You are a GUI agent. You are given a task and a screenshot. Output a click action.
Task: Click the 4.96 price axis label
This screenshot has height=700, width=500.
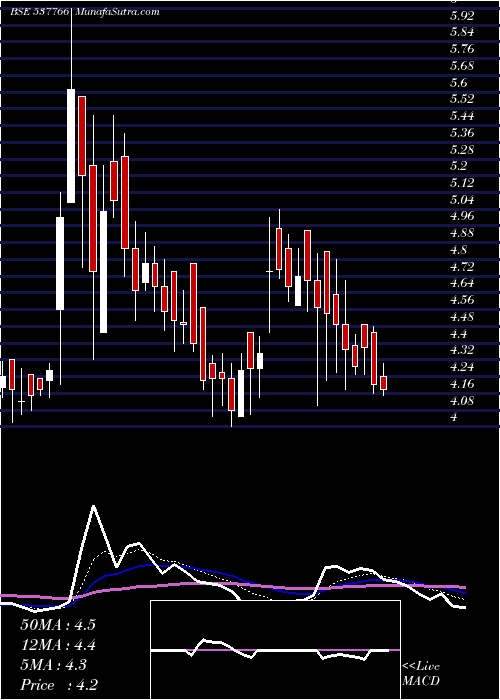click(x=462, y=216)
